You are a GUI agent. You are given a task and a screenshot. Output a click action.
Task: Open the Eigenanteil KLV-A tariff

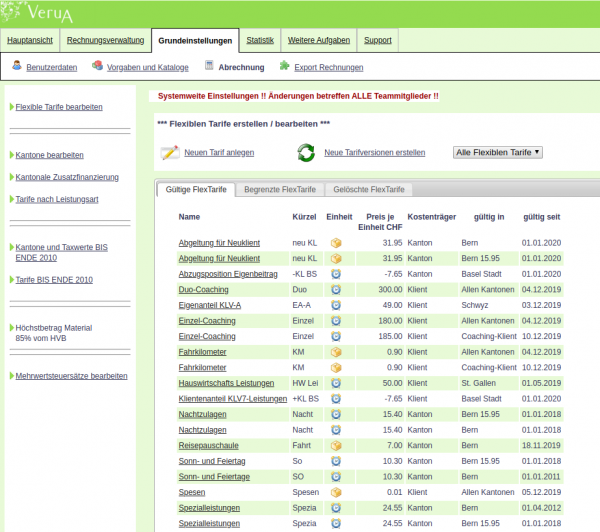[x=210, y=305]
